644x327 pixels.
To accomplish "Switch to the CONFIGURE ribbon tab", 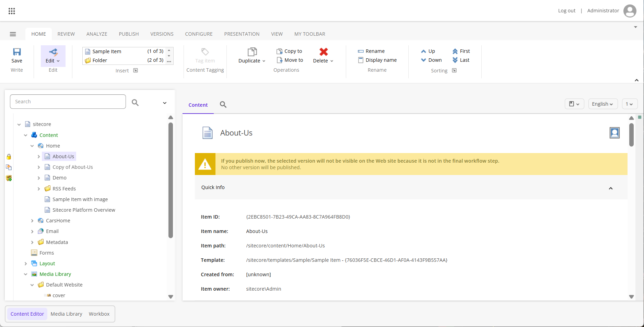I will coord(199,34).
